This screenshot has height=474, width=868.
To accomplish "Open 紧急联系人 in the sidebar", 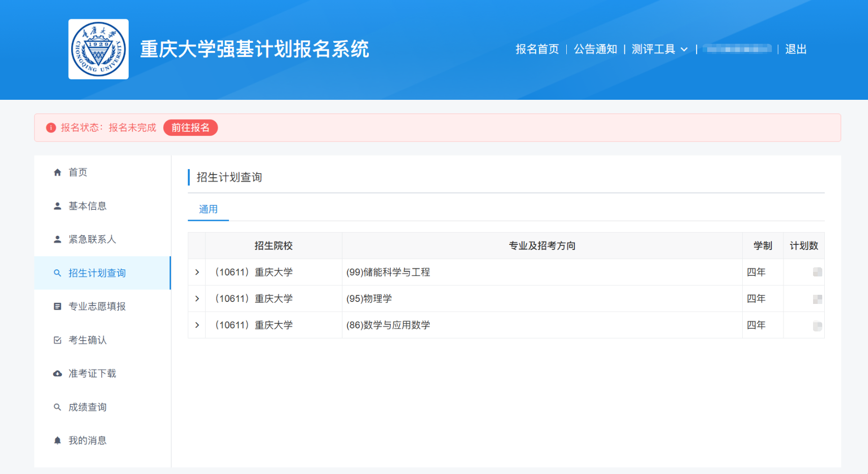I will coord(102,239).
